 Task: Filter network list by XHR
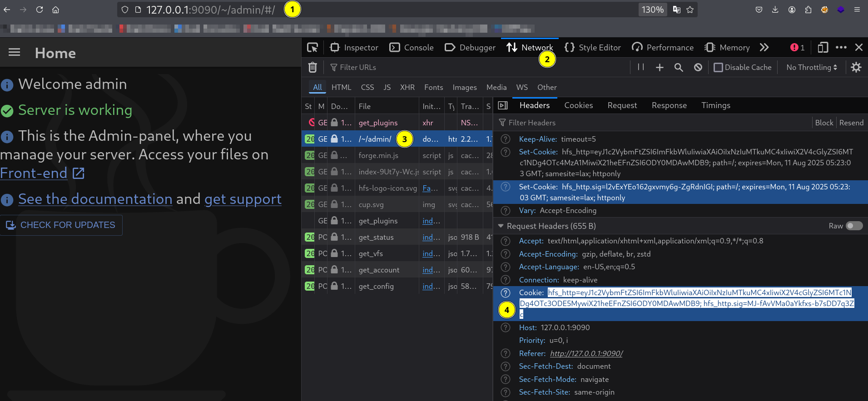407,87
